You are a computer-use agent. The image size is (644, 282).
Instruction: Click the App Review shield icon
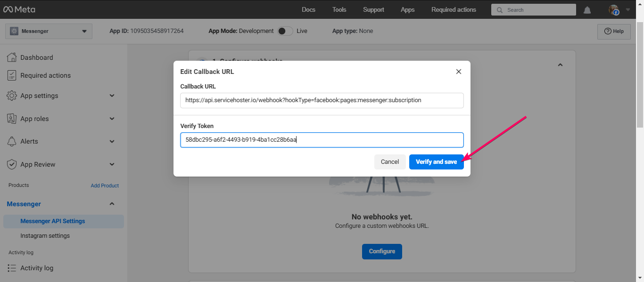(x=12, y=164)
